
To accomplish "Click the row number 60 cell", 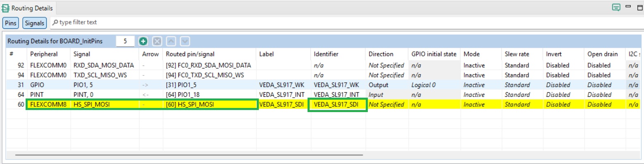I will (x=17, y=105).
